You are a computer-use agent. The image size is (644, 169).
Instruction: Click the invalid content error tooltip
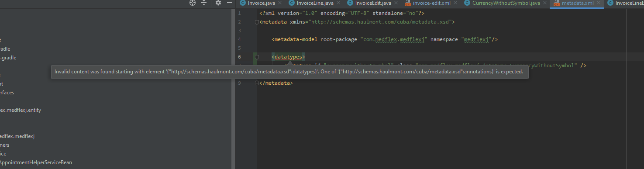tap(290, 72)
